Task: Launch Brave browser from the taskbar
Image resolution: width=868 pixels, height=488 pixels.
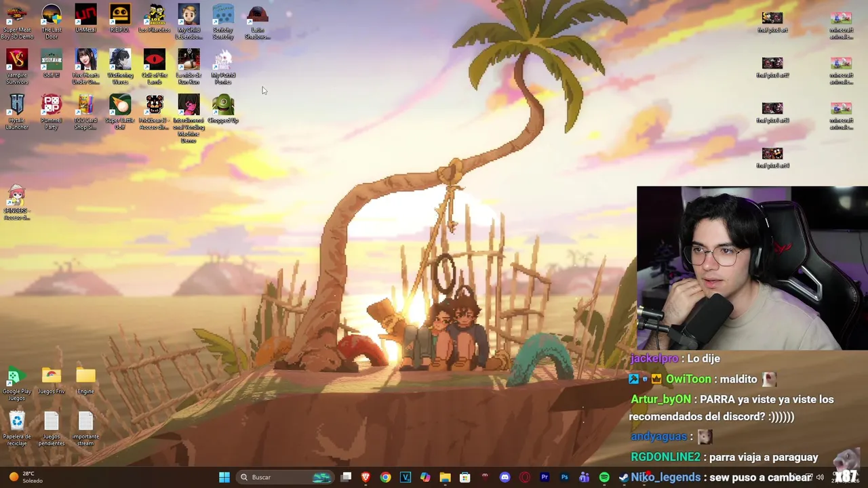Action: click(x=366, y=477)
